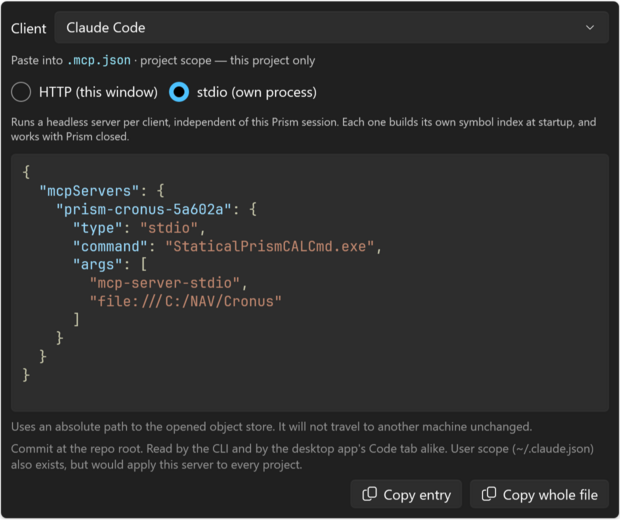This screenshot has width=620, height=520.
Task: Click the Copy whole file button
Action: (x=539, y=494)
